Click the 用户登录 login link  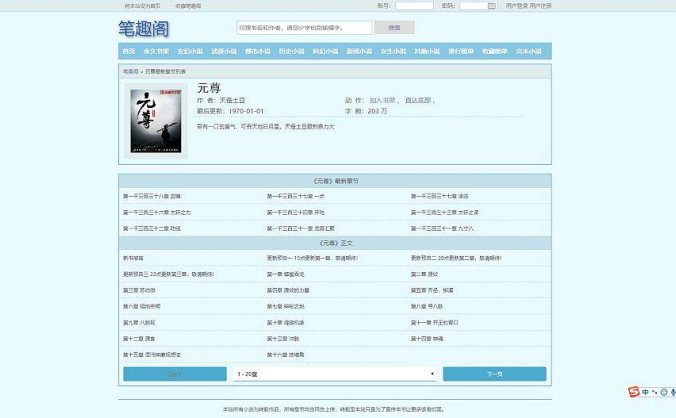click(x=516, y=6)
